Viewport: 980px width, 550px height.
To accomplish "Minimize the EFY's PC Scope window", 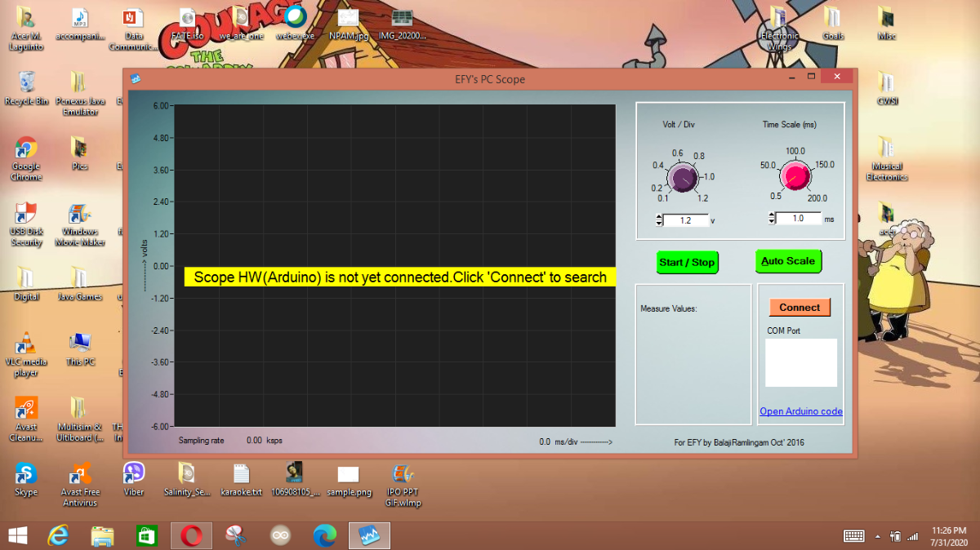I will (793, 77).
